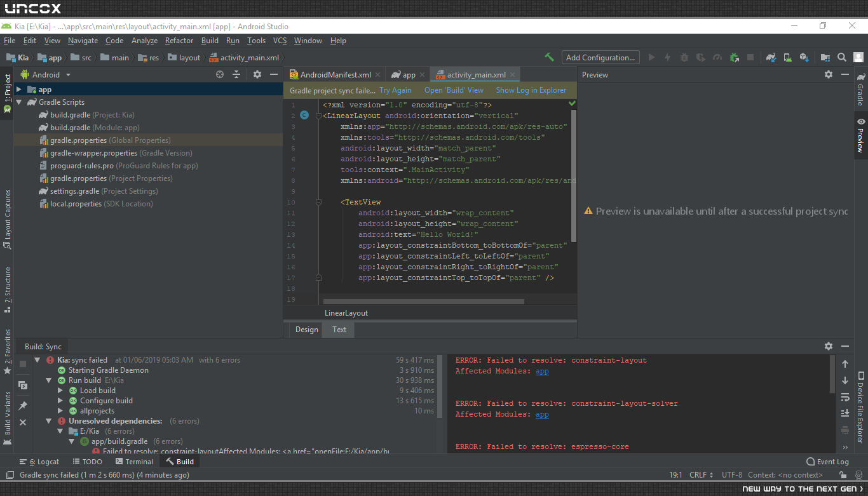Expand the allprojects node
Screen dimensions: 868x496
pyautogui.click(x=60, y=411)
